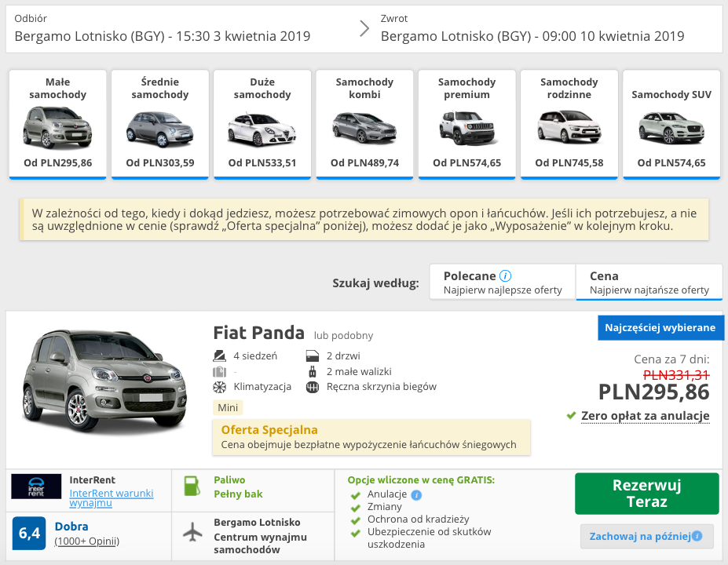Click the Ubezpieczenie od skutków uszkodzenia text
Screen dimensions: 728x565
(429, 538)
